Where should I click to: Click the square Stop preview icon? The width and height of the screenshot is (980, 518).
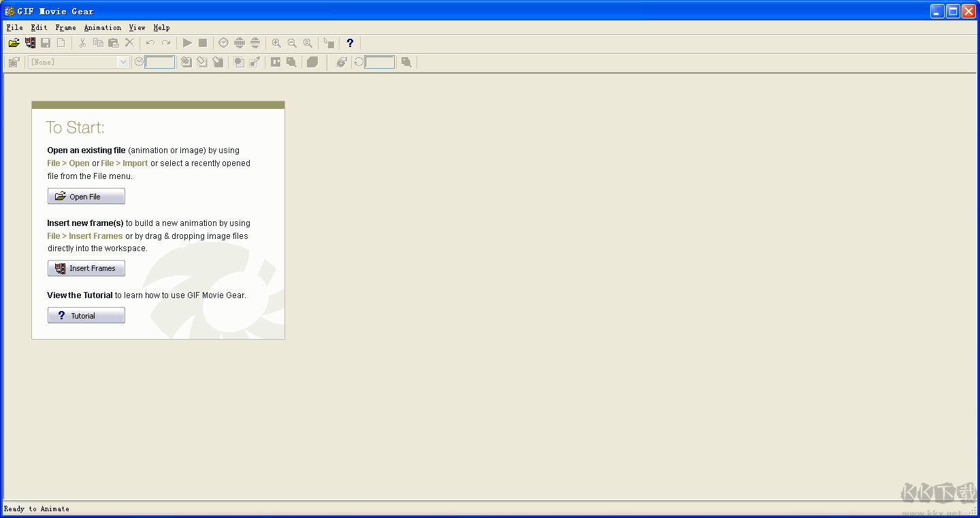[203, 43]
